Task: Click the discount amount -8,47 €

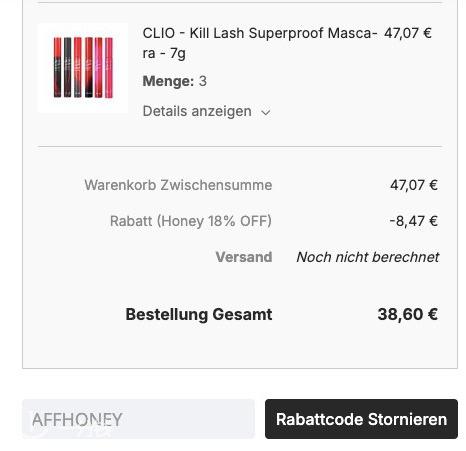Action: click(x=413, y=221)
